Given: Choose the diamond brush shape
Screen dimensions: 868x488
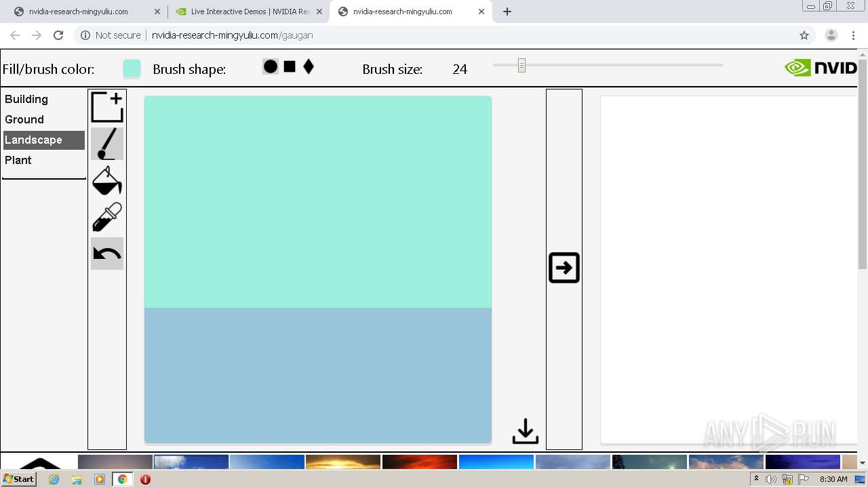Looking at the screenshot, I should pyautogui.click(x=309, y=66).
